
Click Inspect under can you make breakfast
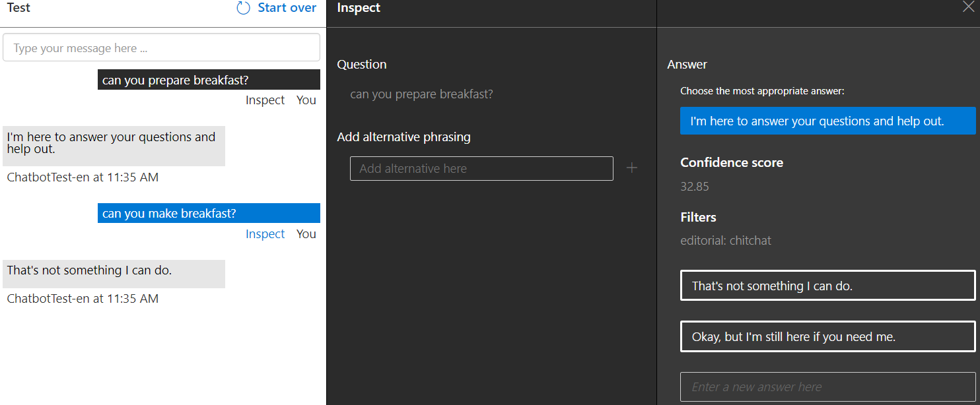[x=265, y=234]
